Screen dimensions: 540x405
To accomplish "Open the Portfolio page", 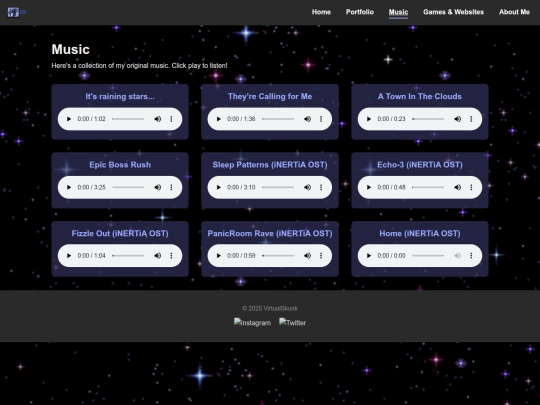I will coord(360,12).
